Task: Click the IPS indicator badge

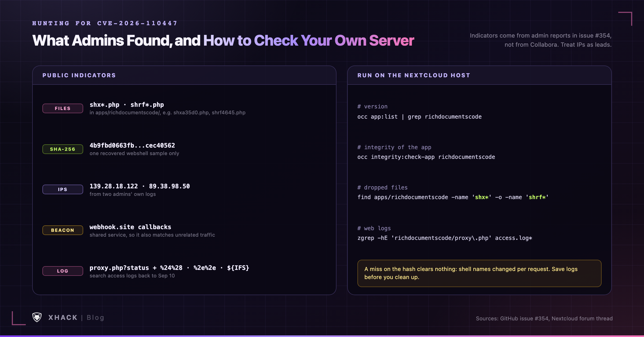Action: (63, 189)
